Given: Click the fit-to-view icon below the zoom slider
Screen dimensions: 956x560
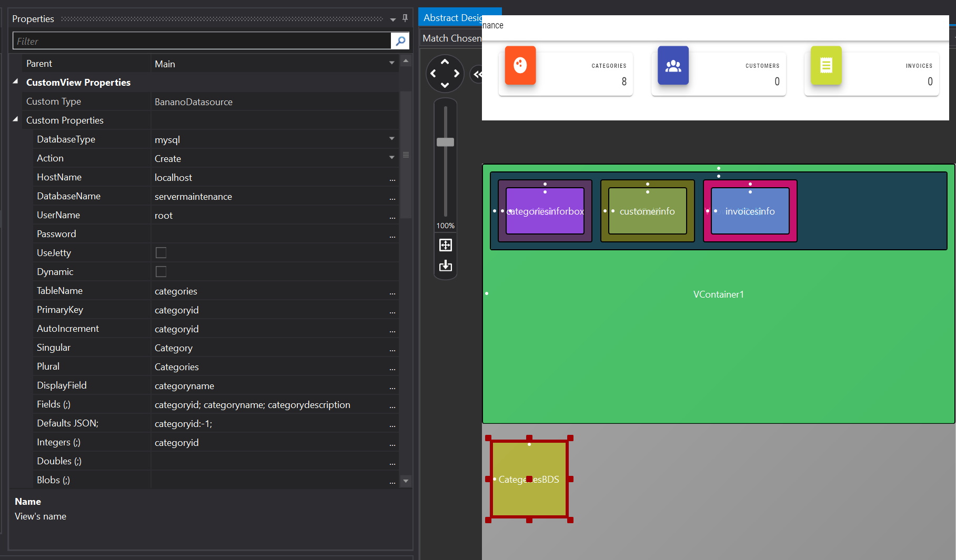Looking at the screenshot, I should (446, 245).
